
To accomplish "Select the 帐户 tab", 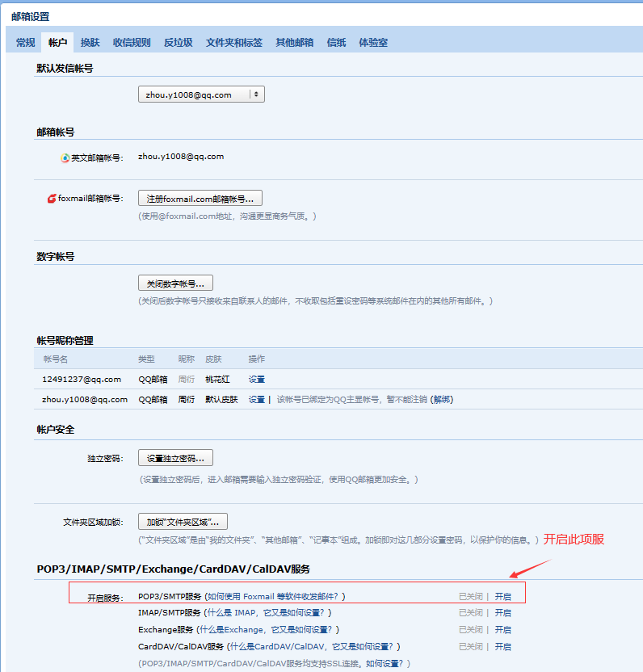I will coord(57,43).
